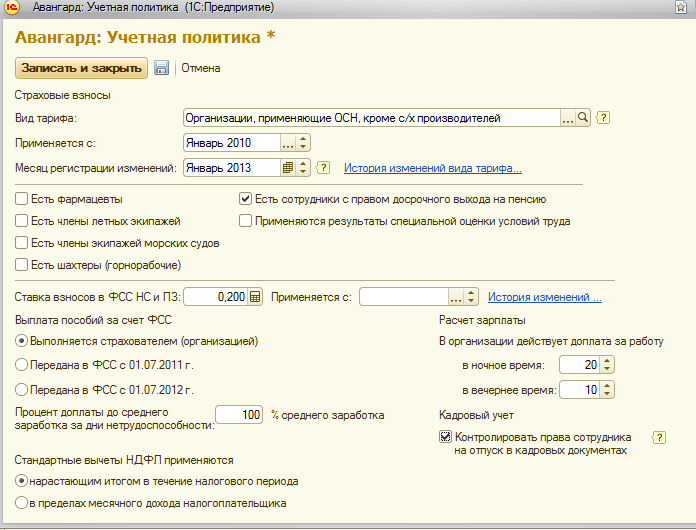Click Применяется с field showing Январь 2010

(x=232, y=143)
